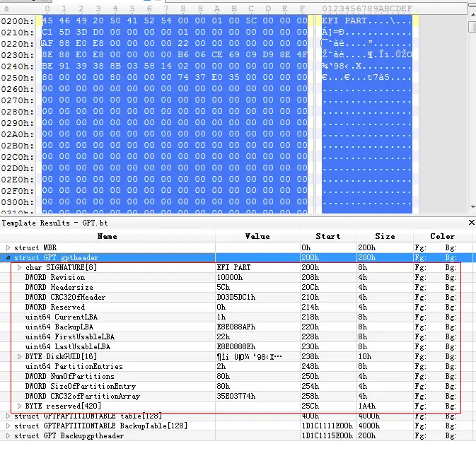Viewport: 476px width, 451px height.
Task: Expand struct GPT Backupgptheader node
Action: tap(8, 436)
